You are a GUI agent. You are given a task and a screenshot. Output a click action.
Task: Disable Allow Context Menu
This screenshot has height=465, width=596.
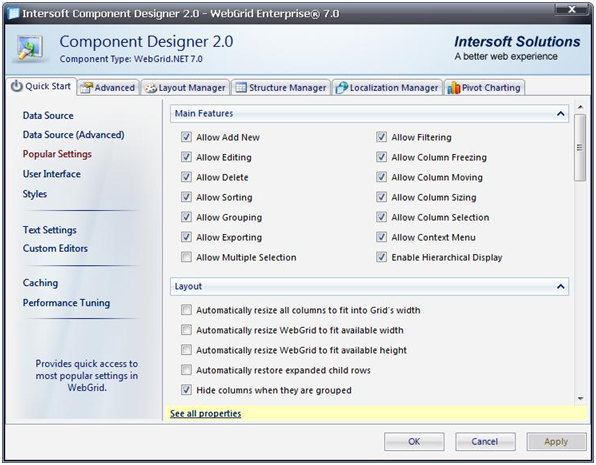click(x=381, y=237)
